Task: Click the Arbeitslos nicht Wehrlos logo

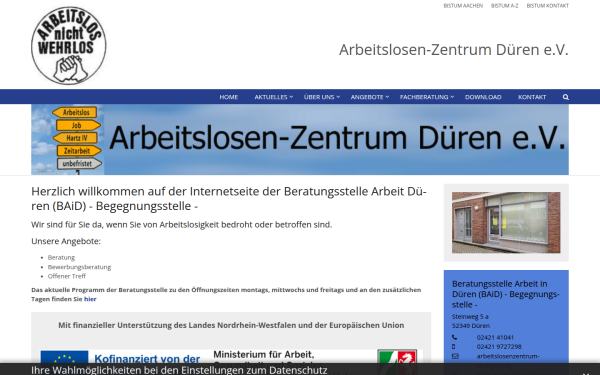Action: (x=69, y=46)
